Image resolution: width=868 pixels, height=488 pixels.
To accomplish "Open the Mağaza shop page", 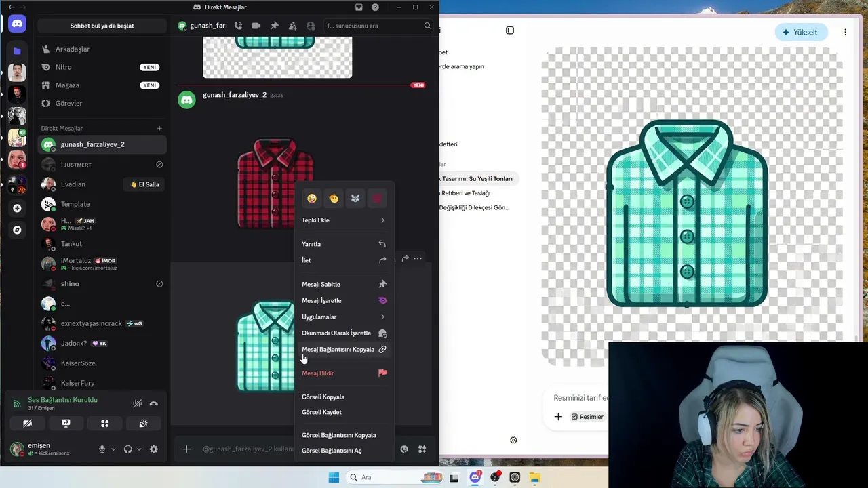I will [102, 85].
